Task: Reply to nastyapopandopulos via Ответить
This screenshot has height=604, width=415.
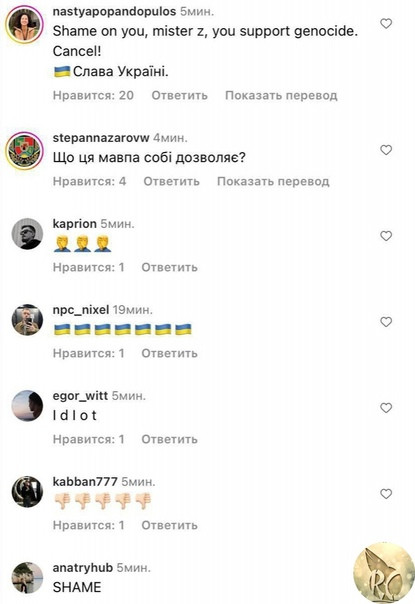Action: point(180,95)
